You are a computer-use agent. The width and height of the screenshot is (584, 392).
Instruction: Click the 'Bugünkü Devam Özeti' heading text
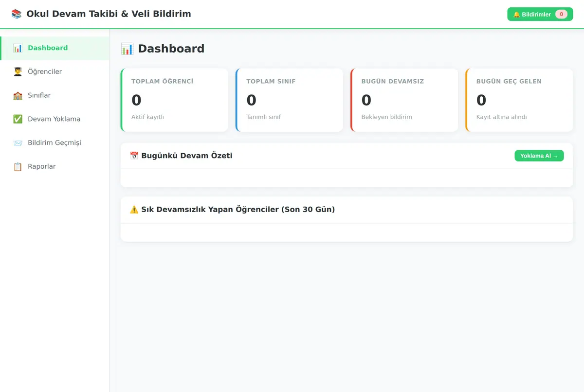(x=187, y=156)
